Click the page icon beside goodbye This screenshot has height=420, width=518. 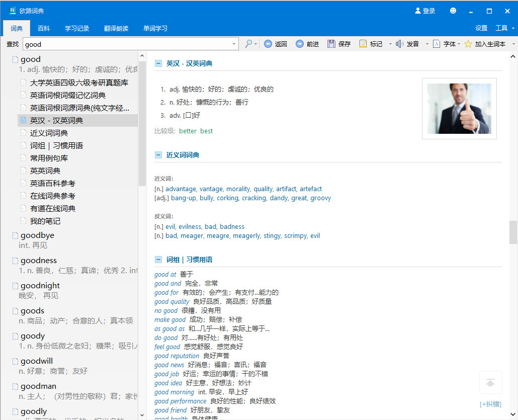point(15,235)
